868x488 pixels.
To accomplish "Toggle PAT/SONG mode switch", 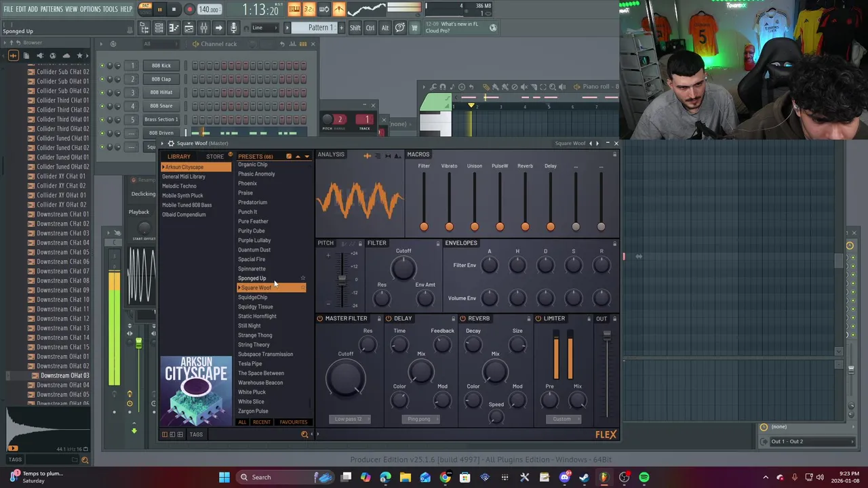I will (x=145, y=9).
